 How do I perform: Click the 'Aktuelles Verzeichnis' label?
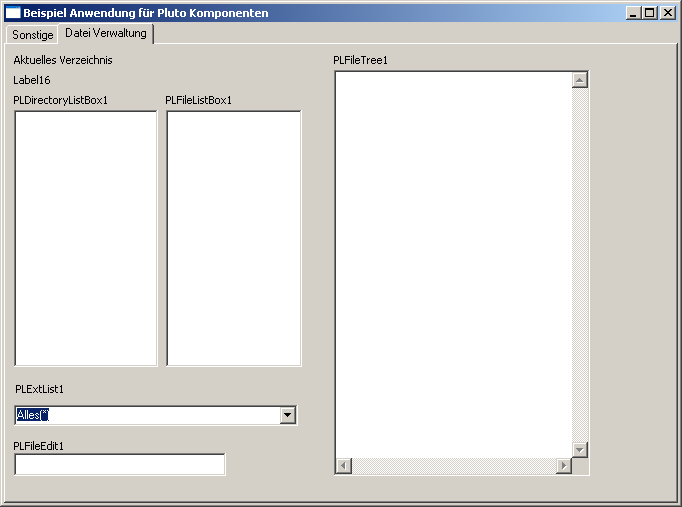pos(63,60)
